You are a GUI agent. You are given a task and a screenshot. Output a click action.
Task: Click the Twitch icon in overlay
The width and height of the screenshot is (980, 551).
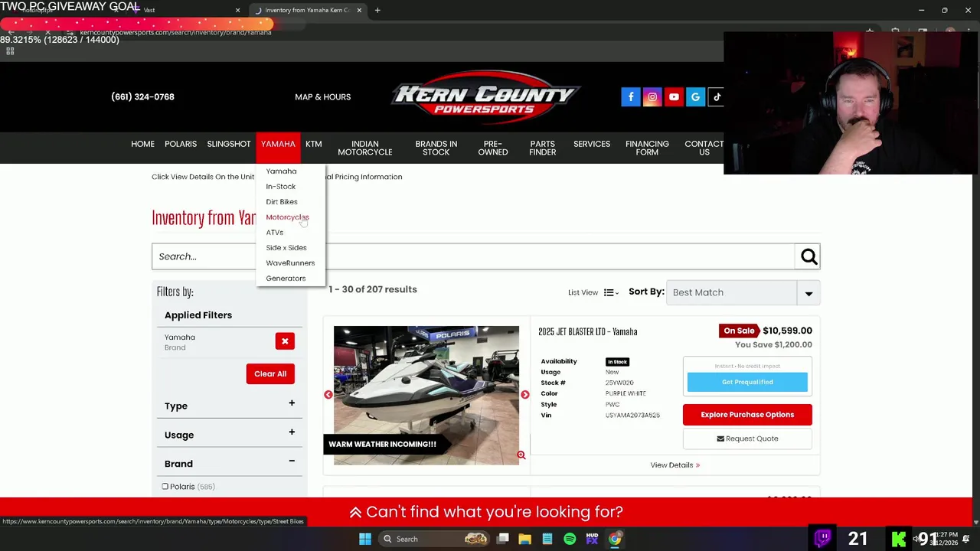pyautogui.click(x=822, y=539)
